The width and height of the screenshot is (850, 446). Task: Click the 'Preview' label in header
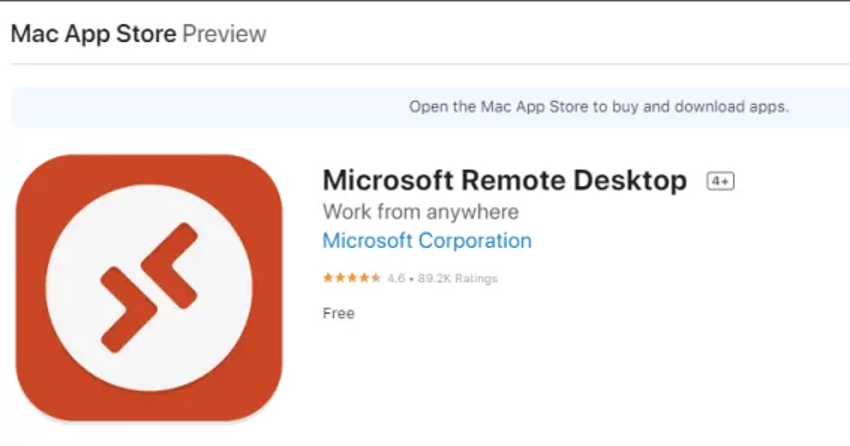(x=224, y=34)
